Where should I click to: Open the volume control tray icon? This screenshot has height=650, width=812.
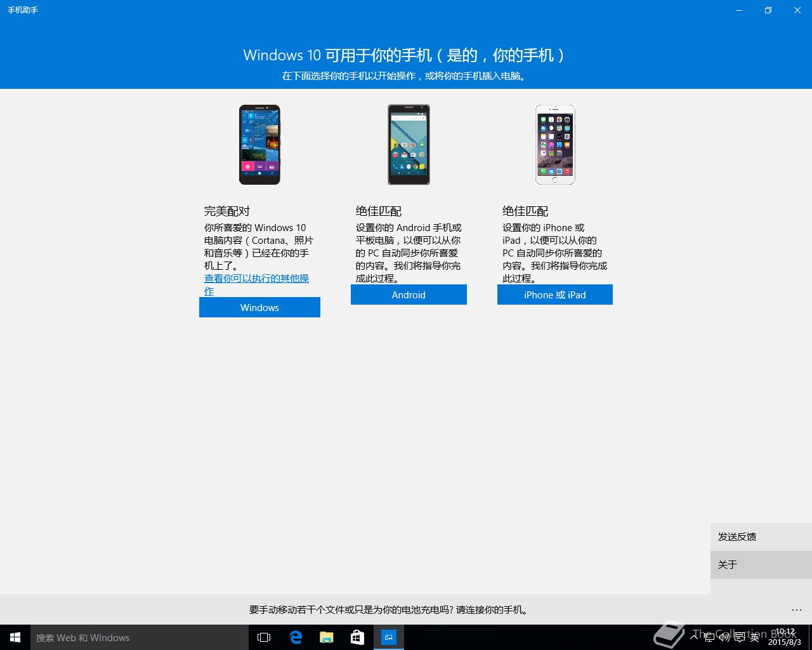724,637
